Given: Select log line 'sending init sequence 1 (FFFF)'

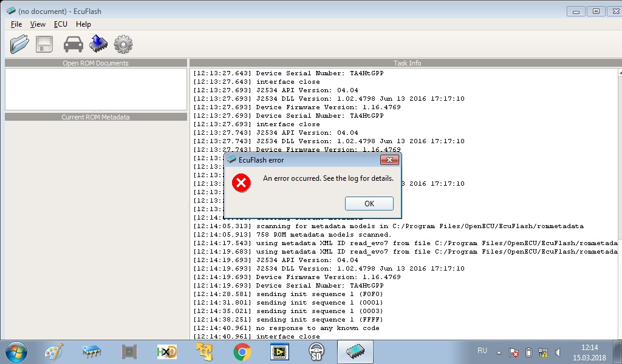Looking at the screenshot, I should [x=289, y=320].
